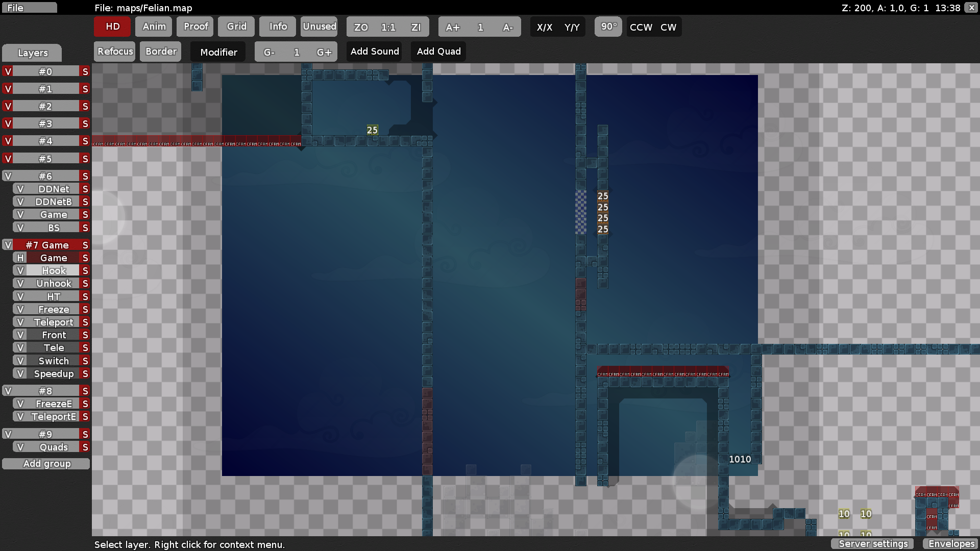Image resolution: width=980 pixels, height=551 pixels.
Task: Click the ZO zoom out button
Action: pos(361,27)
